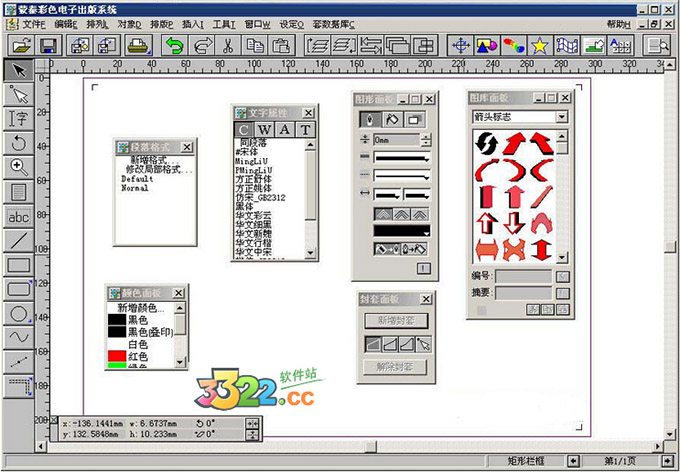Toggle the pen mode in shape panel

tap(370, 119)
